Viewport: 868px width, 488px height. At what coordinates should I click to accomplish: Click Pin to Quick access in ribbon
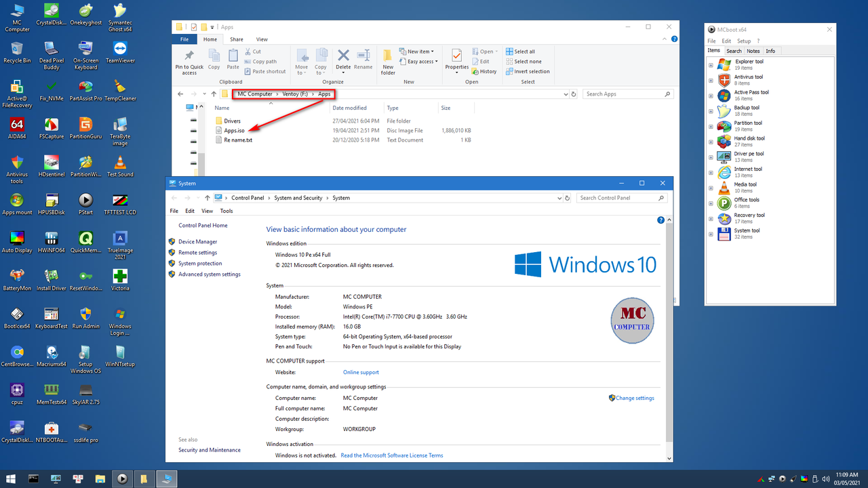tap(189, 62)
